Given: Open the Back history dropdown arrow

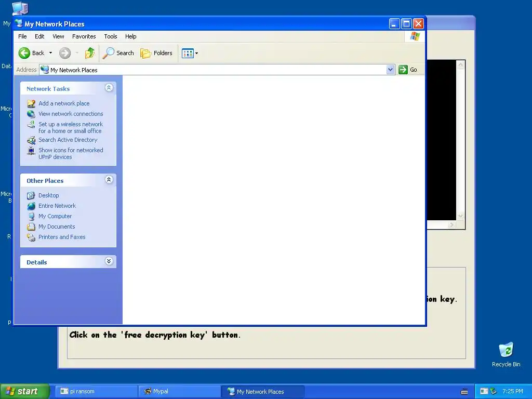Looking at the screenshot, I should pyautogui.click(x=50, y=53).
